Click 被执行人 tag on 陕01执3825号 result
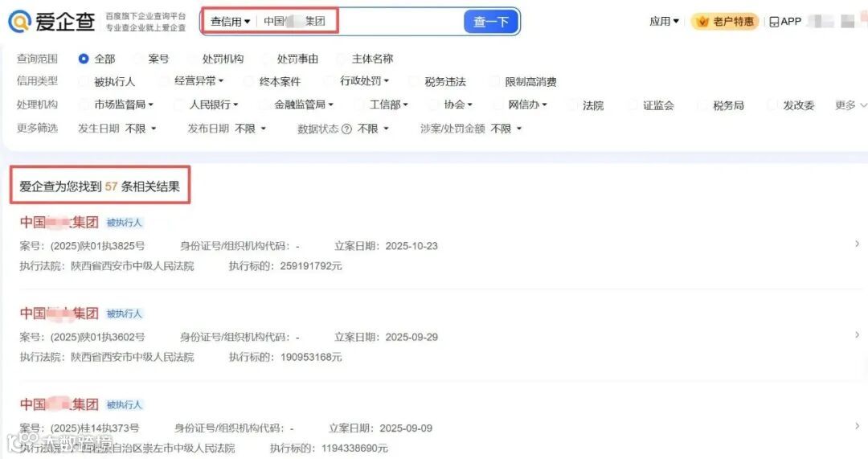This screenshot has width=868, height=459. coord(125,223)
